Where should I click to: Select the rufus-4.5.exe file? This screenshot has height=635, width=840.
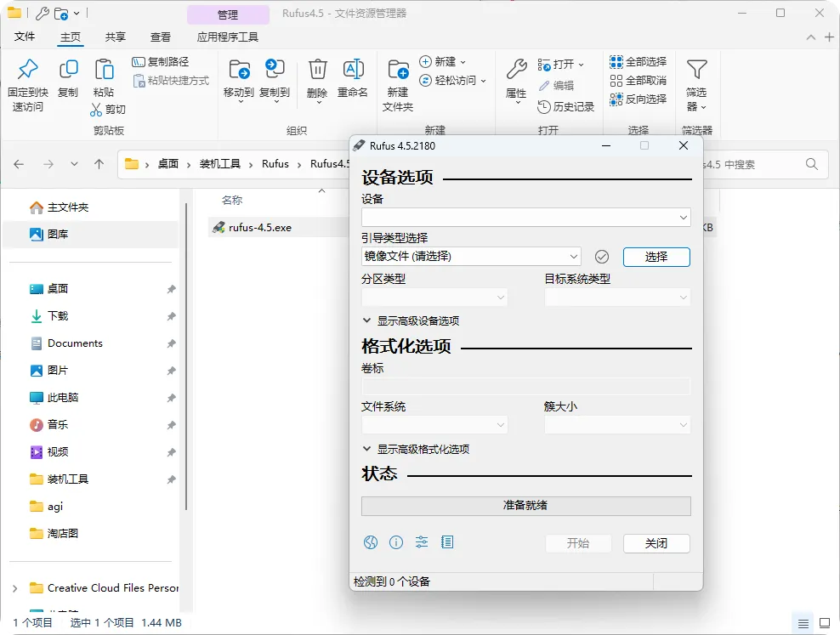(x=260, y=228)
